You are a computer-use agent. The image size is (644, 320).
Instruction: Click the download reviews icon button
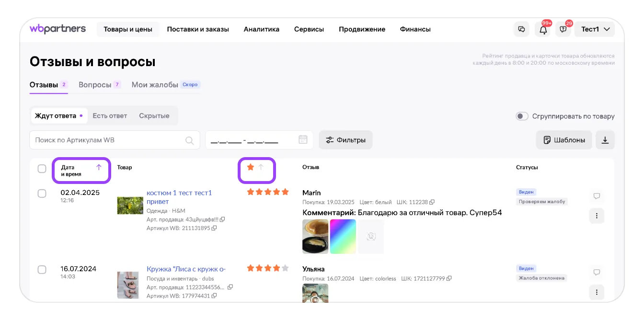pos(605,140)
